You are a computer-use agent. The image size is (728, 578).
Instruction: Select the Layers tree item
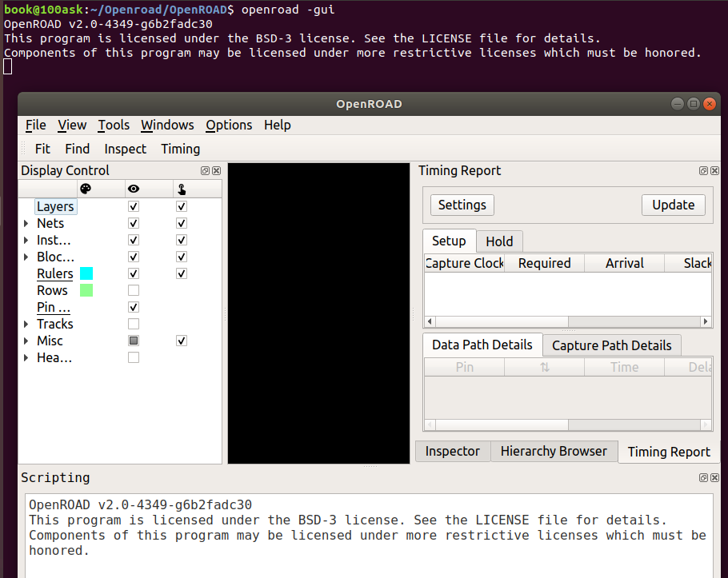pos(56,206)
